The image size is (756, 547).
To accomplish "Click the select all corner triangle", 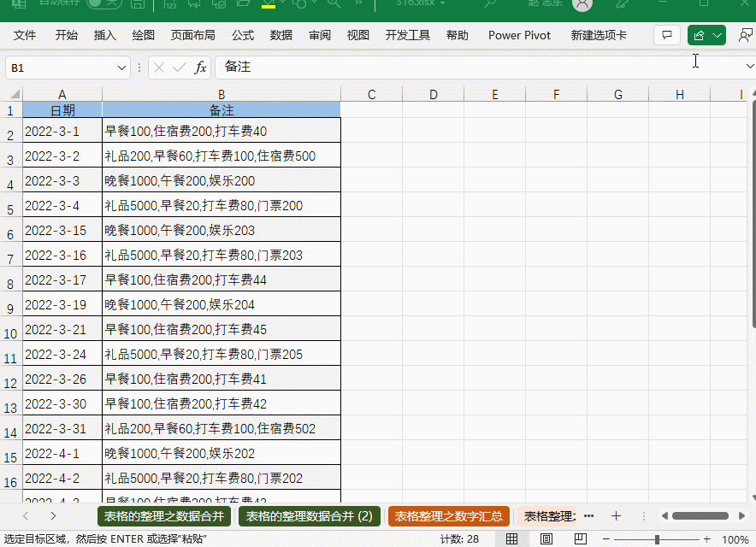I will 14,95.
